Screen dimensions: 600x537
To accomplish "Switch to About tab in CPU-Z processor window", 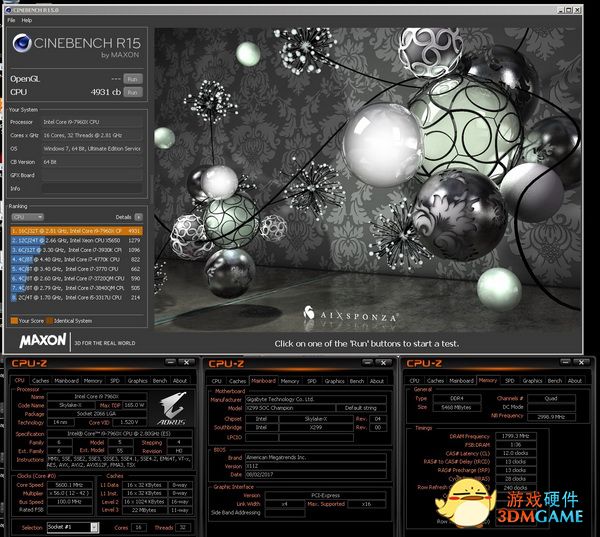I will (x=180, y=380).
